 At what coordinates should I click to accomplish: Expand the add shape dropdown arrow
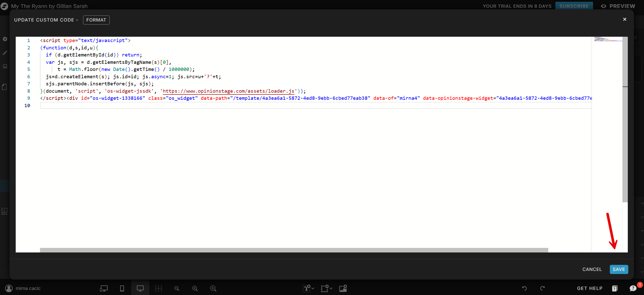click(331, 288)
